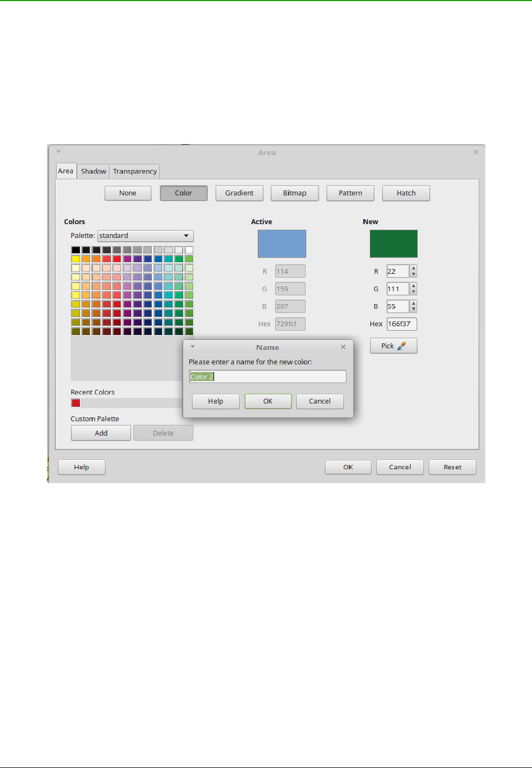Click the red swatch under Recent Colors
Image resolution: width=532 pixels, height=768 pixels.
[x=76, y=403]
